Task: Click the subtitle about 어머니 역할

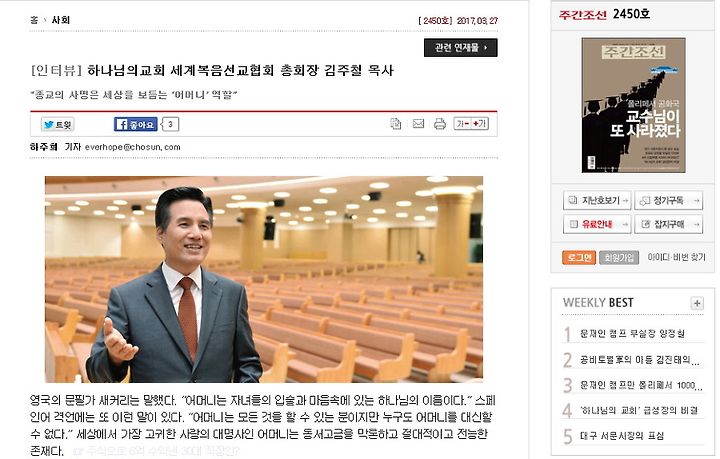Action: point(134,95)
